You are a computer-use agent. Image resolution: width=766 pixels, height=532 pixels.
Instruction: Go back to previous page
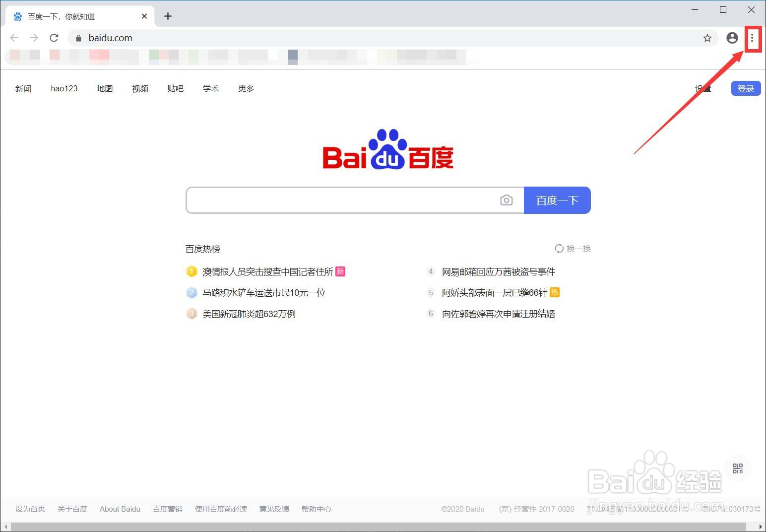[x=14, y=38]
